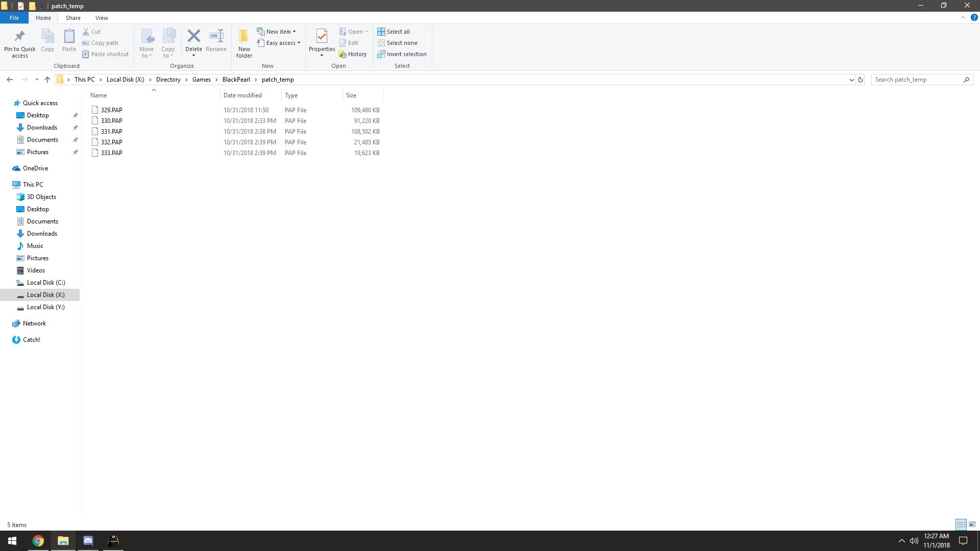The image size is (980, 551).
Task: Click Invert selection
Action: [402, 54]
